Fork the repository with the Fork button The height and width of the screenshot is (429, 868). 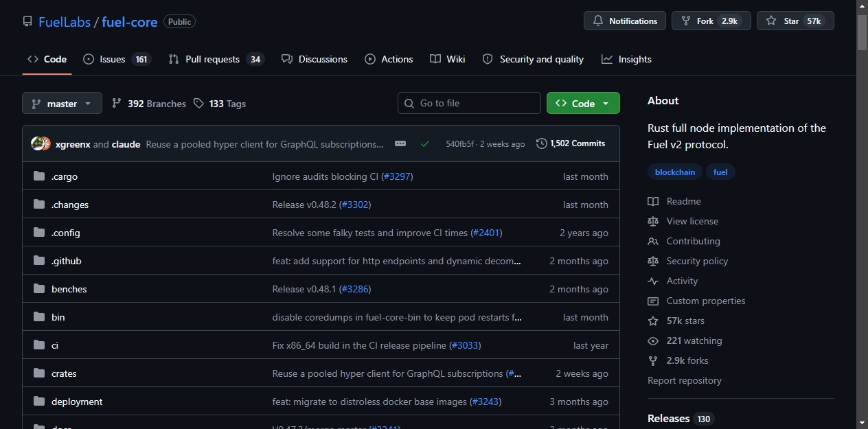(x=711, y=21)
